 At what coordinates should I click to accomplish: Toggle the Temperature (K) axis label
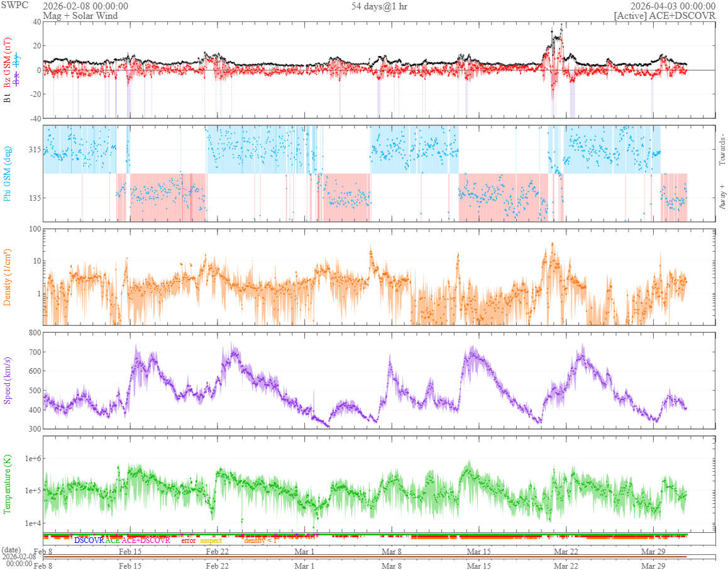7,484
